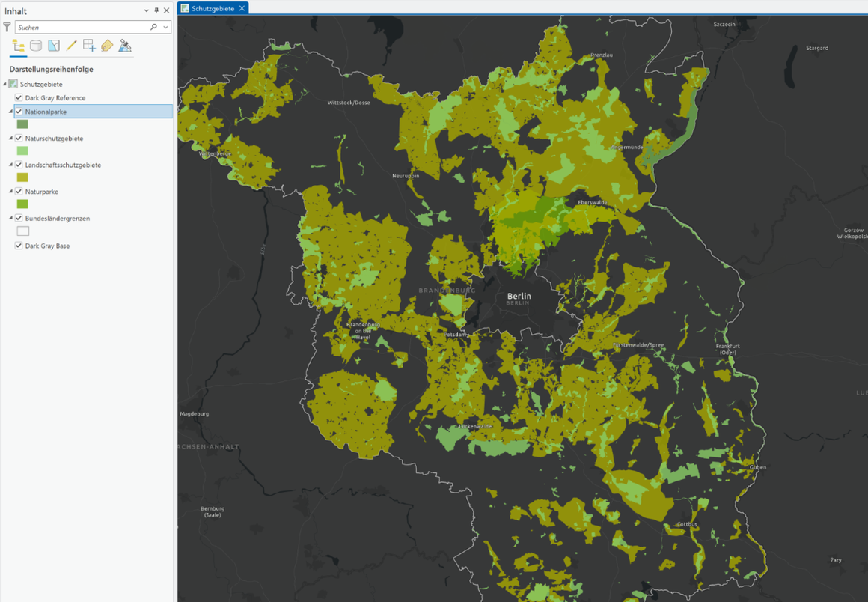Viewport: 868px width, 602px height.
Task: Click the Neuruppin label on the map
Action: click(x=406, y=175)
